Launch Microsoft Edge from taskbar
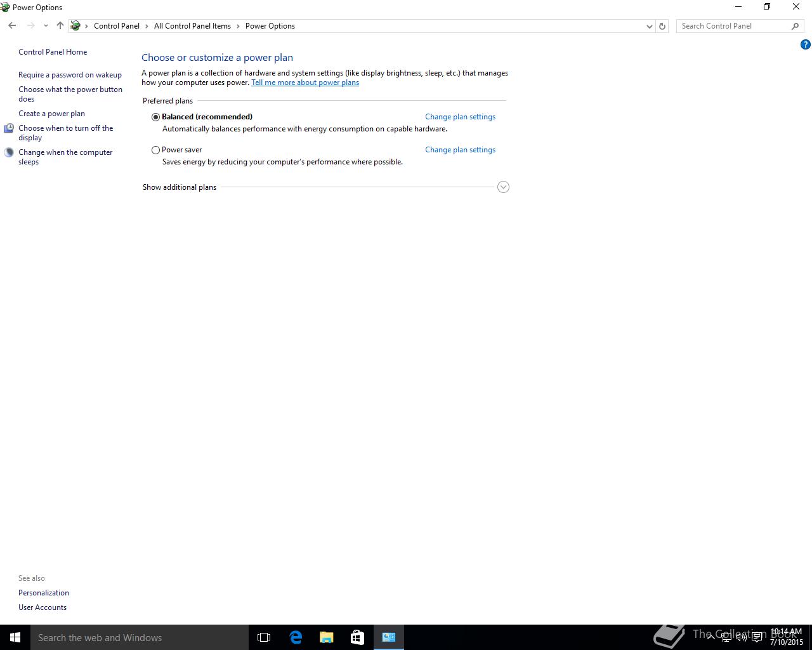Screen dimensions: 812x650 click(x=296, y=637)
